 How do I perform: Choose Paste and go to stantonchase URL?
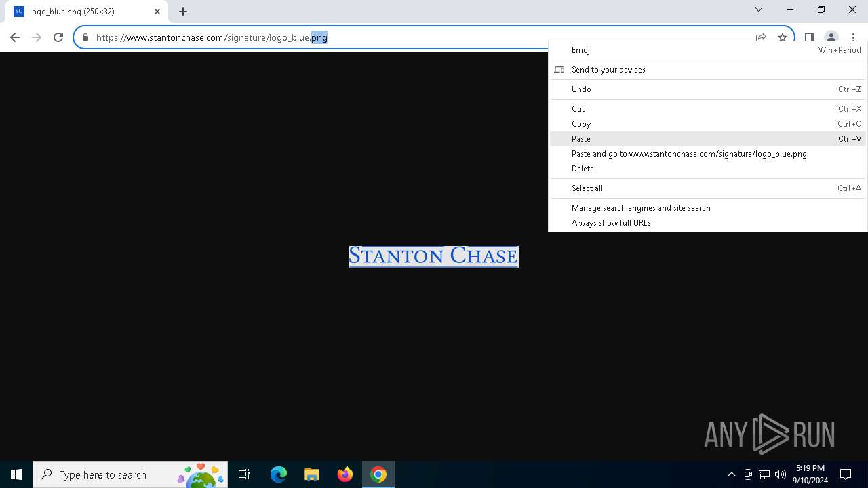click(708, 154)
